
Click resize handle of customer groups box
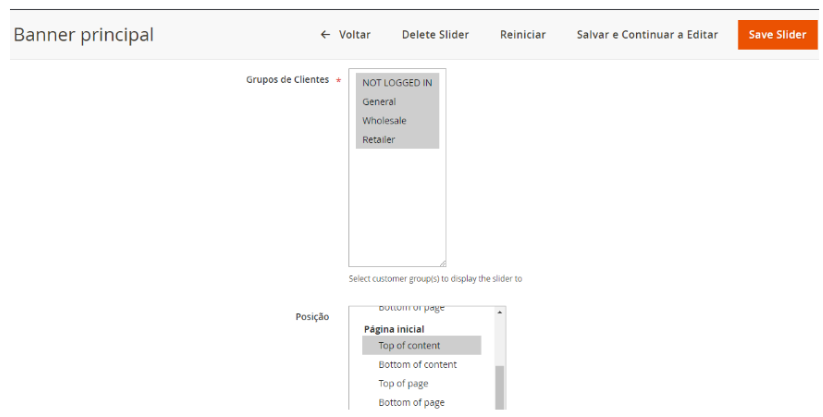[441, 262]
